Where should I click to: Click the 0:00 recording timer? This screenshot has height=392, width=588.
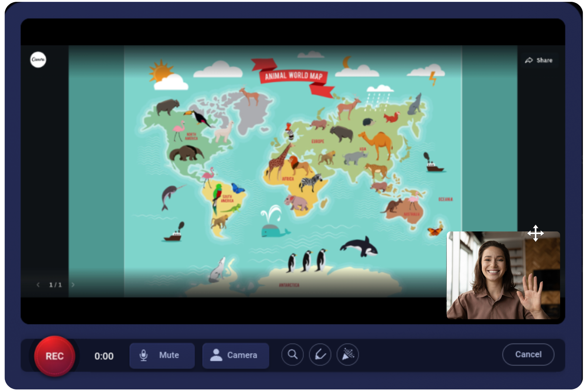tap(104, 356)
